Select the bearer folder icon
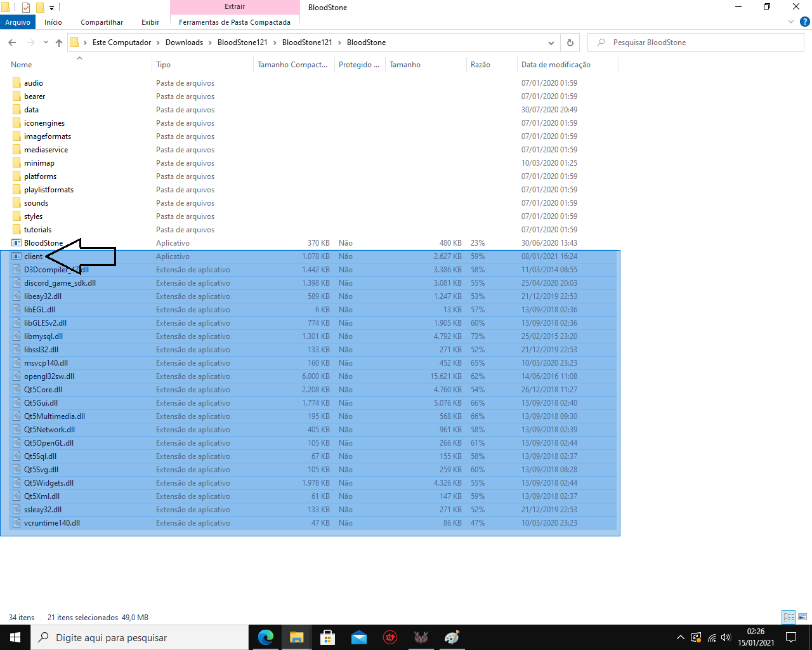 click(16, 96)
